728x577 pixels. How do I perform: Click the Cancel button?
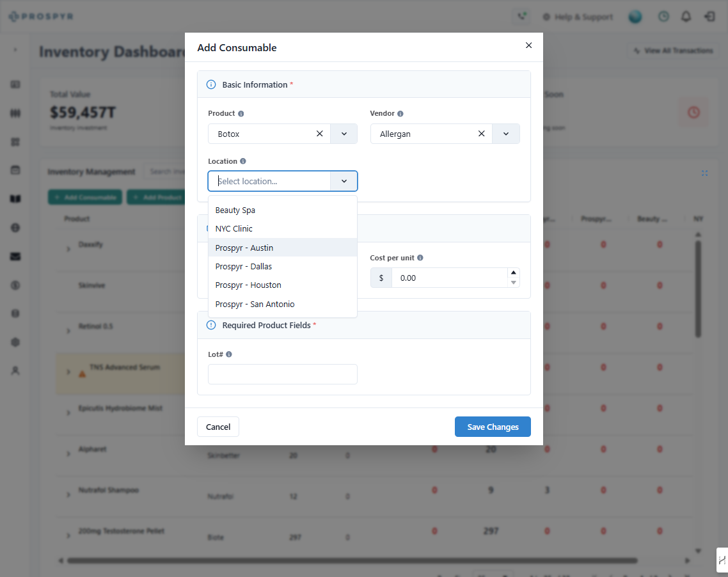[x=218, y=427]
